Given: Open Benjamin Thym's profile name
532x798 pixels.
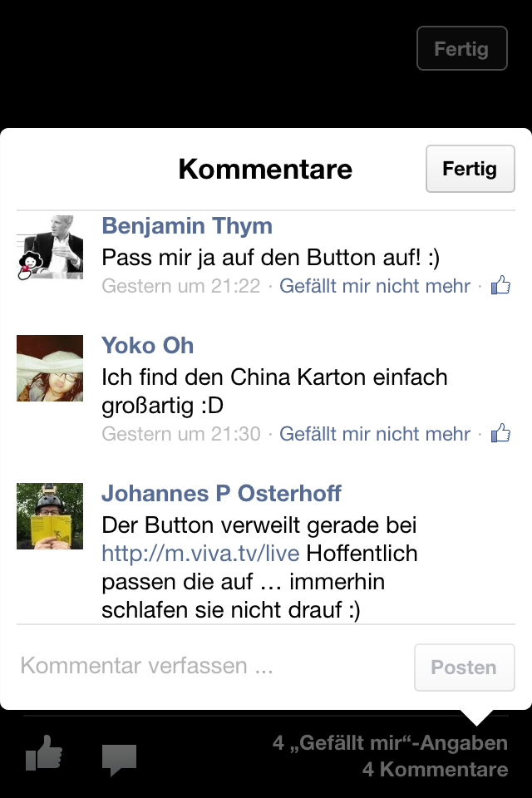Looking at the screenshot, I should pos(187,226).
